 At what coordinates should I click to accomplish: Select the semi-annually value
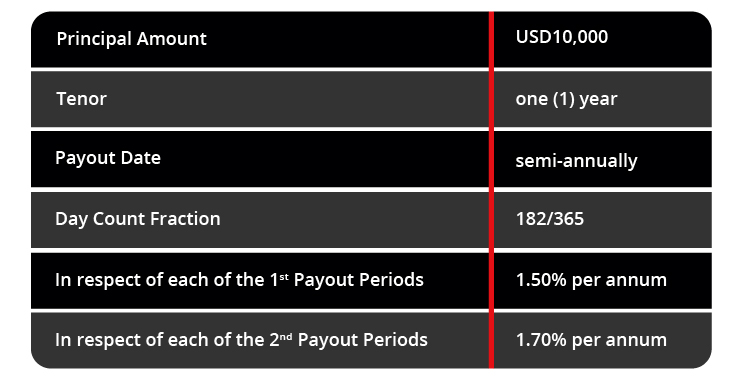tap(576, 161)
